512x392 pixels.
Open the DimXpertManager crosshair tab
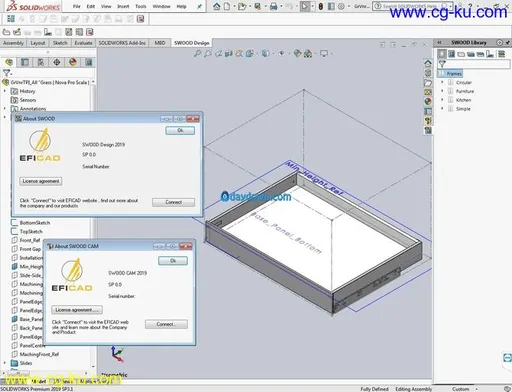57,62
